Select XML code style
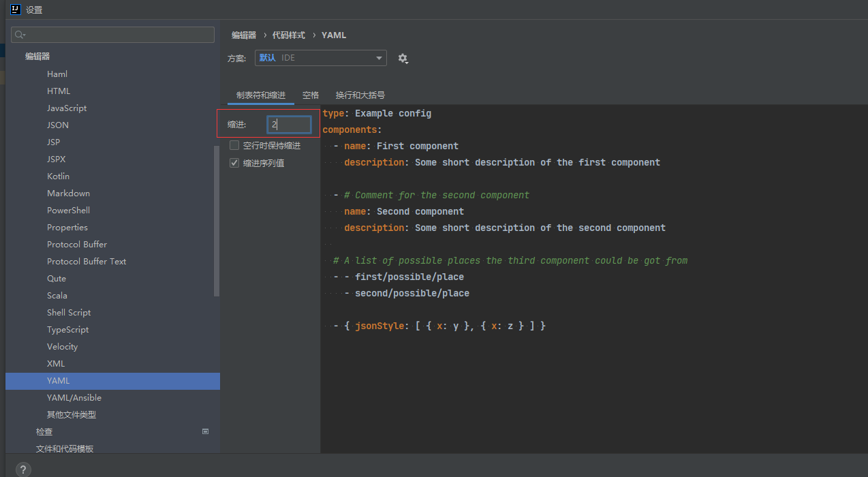868x477 pixels. [56, 363]
